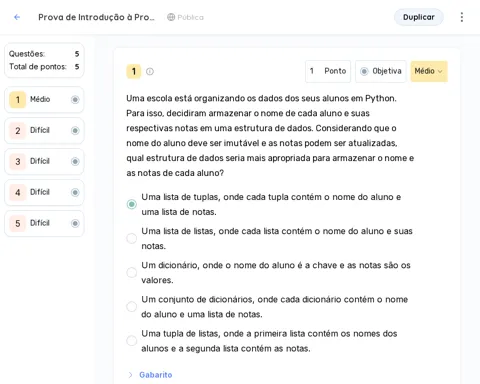This screenshot has height=384, width=480.
Task: Open the three-dot more options menu
Action: pyautogui.click(x=462, y=17)
